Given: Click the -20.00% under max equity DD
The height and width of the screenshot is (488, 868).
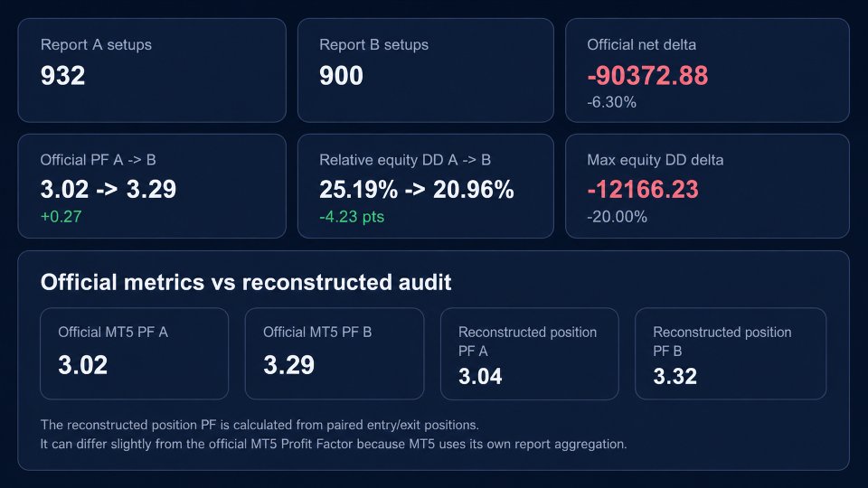Looking at the screenshot, I should (x=617, y=216).
